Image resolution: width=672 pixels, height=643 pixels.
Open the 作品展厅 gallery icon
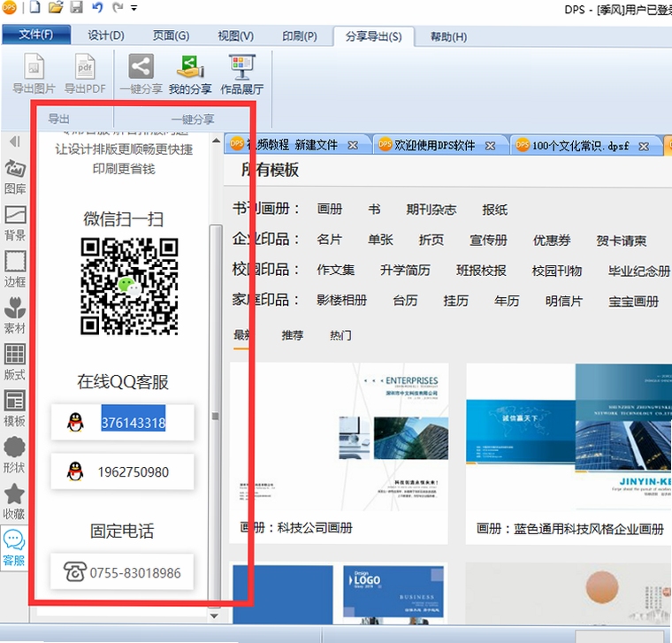click(x=241, y=73)
